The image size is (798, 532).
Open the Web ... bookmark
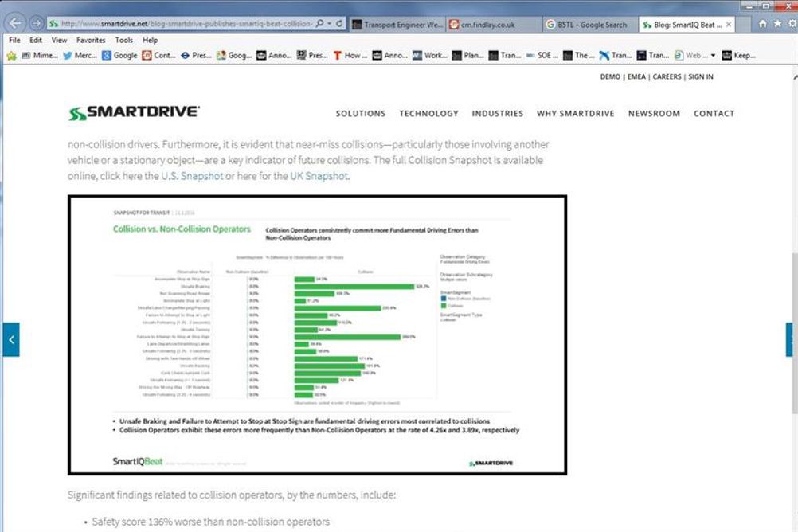coord(691,56)
